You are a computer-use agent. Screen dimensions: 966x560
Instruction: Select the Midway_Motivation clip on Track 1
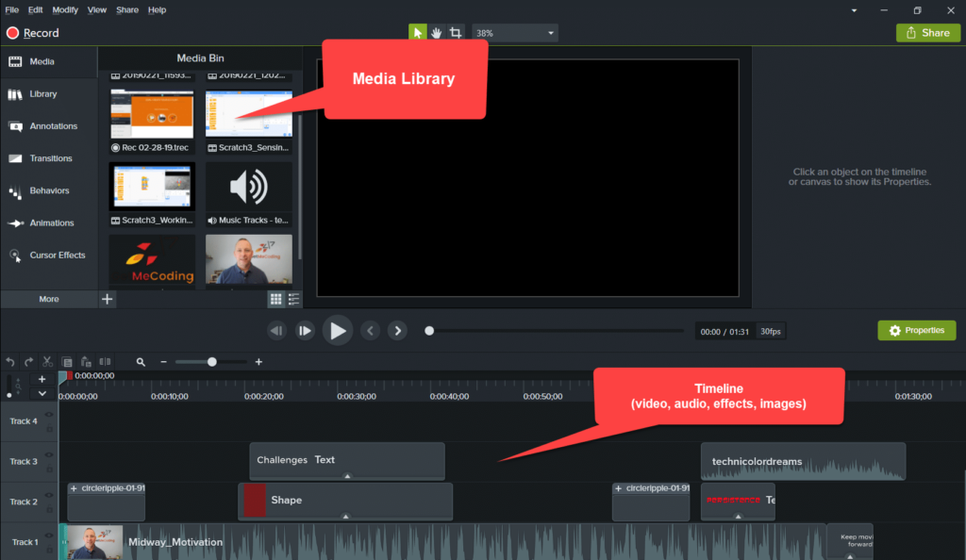(x=443, y=542)
